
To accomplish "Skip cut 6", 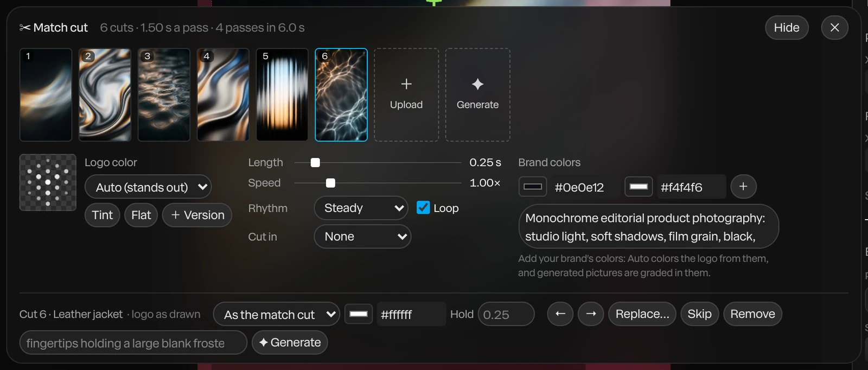I will pyautogui.click(x=699, y=314).
